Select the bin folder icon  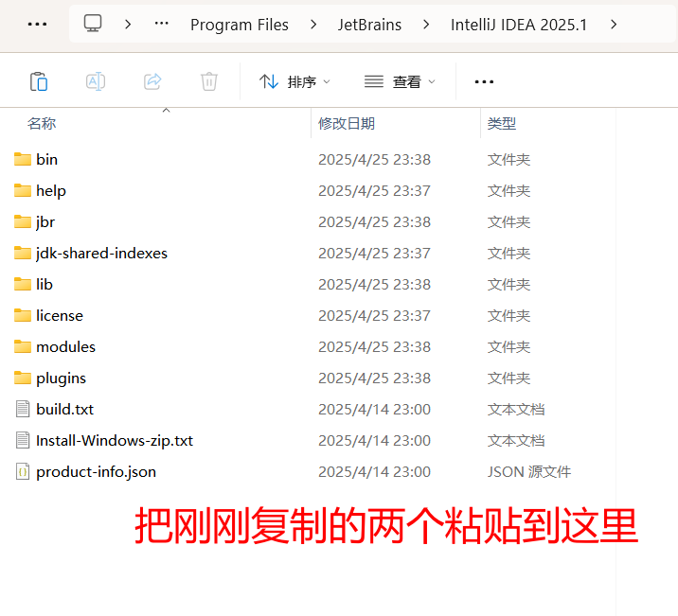[x=23, y=159]
